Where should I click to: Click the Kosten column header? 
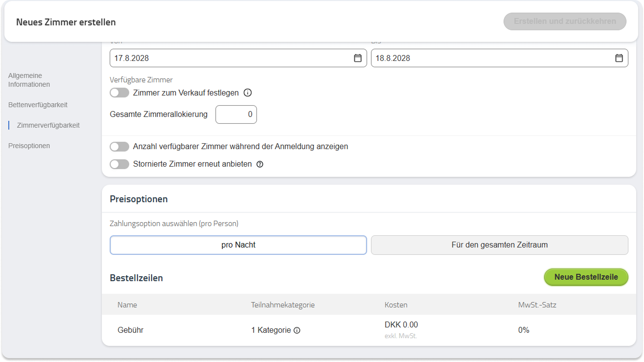(396, 305)
